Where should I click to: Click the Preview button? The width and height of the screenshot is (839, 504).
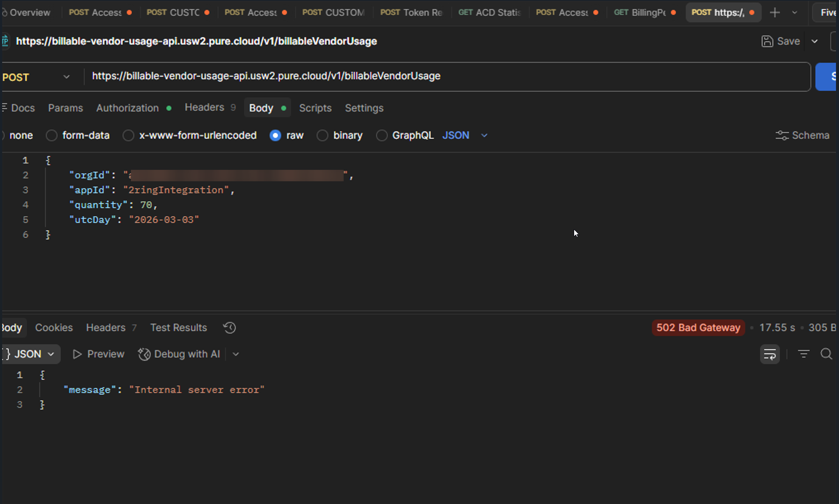(98, 354)
